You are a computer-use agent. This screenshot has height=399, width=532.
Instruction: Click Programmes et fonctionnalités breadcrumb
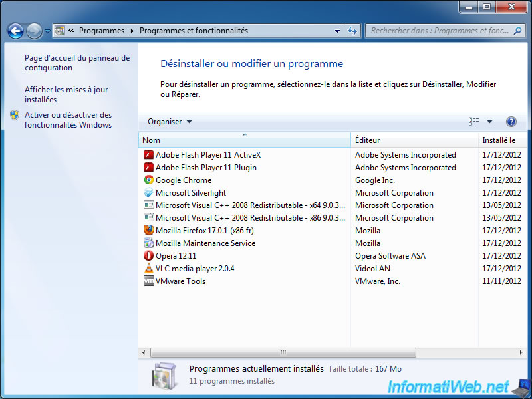tap(194, 31)
